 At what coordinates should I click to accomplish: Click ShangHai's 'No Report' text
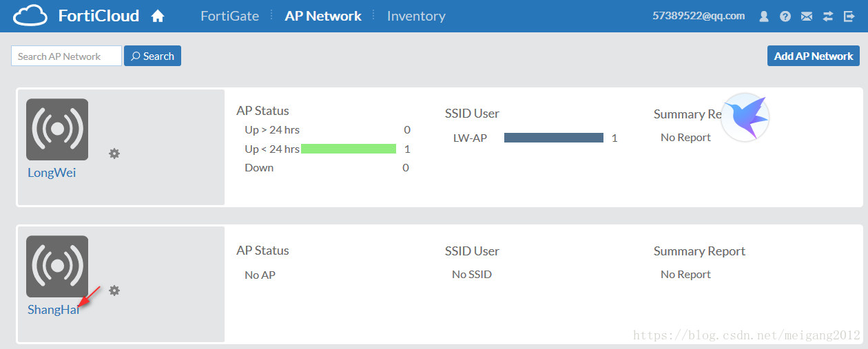(685, 275)
